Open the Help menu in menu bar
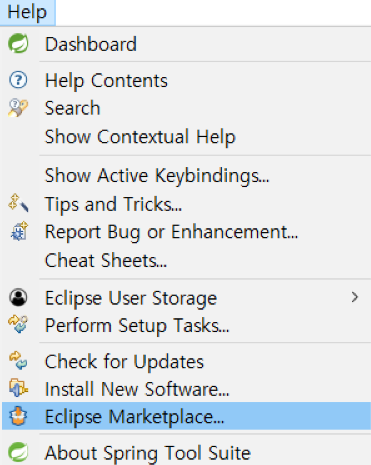371x465 pixels. [27, 12]
